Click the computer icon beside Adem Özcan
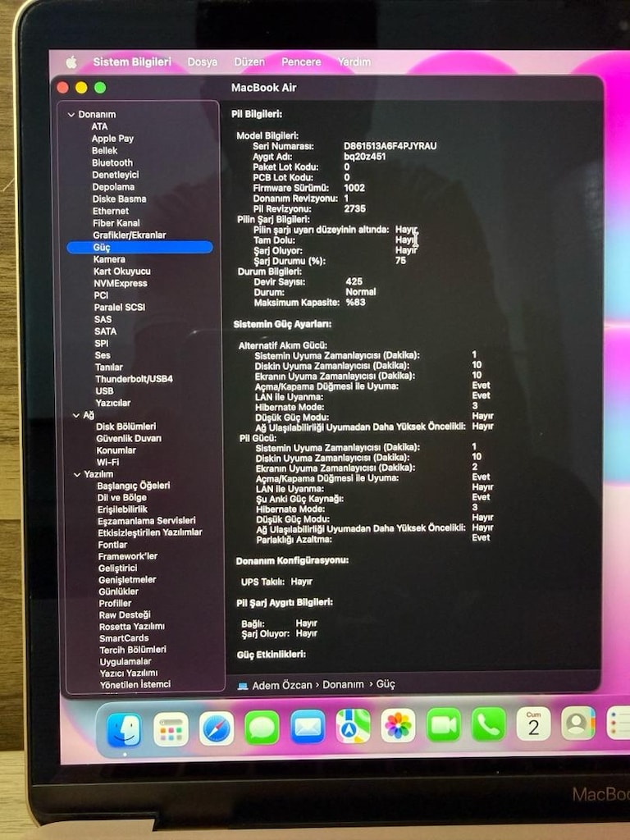This screenshot has height=840, width=630. pyautogui.click(x=243, y=686)
